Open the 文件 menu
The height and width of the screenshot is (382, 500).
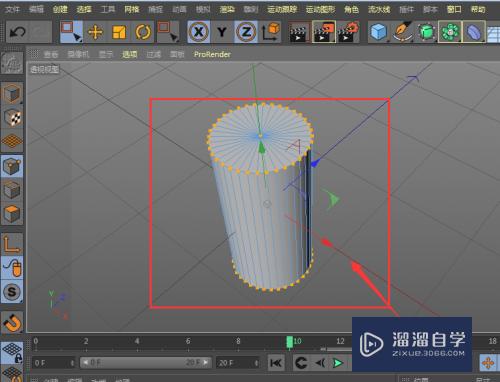tap(12, 9)
